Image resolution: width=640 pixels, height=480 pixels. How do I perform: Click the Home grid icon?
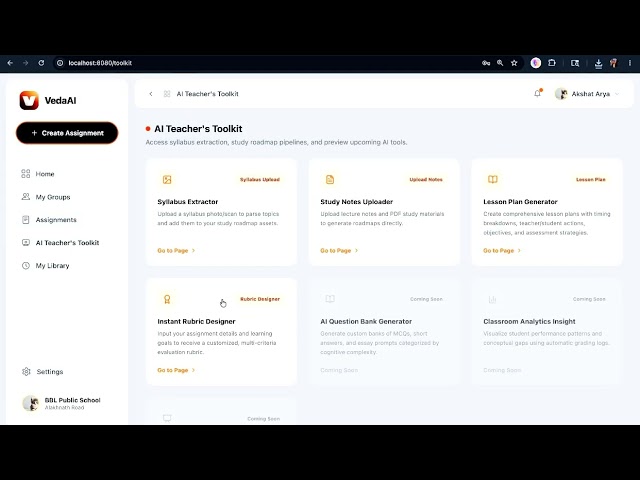26,174
